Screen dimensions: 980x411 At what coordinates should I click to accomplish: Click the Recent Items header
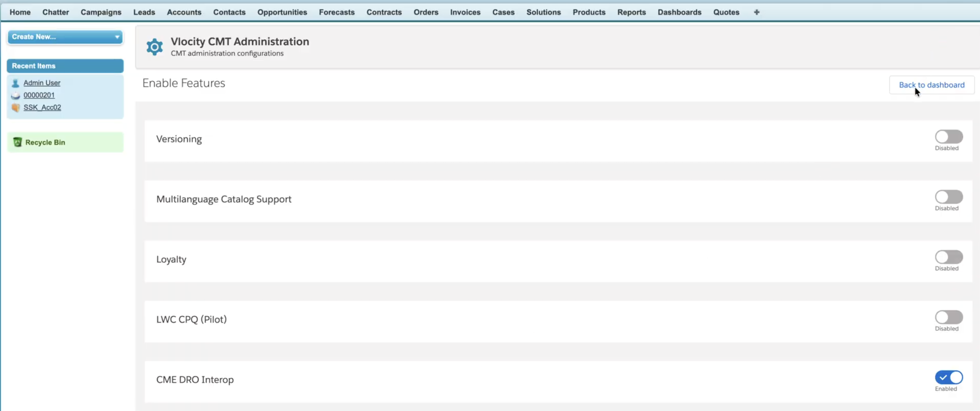[65, 66]
